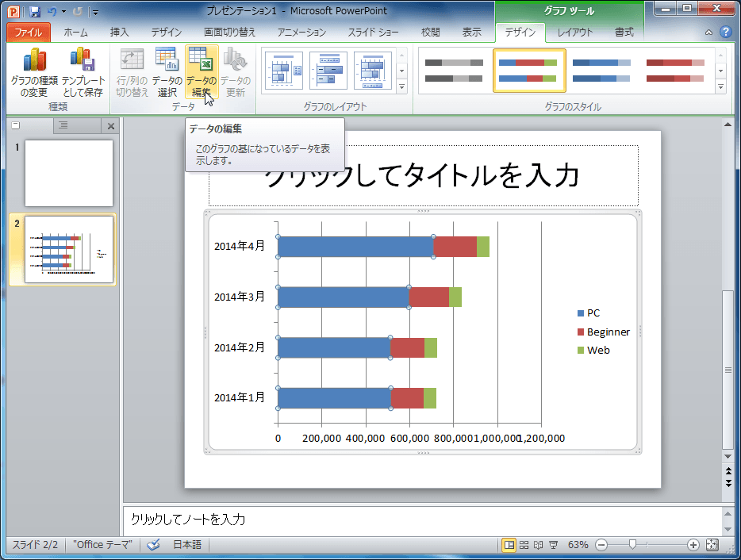Click Edit Data (データの編集) button
This screenshot has width=741, height=560.
(202, 72)
